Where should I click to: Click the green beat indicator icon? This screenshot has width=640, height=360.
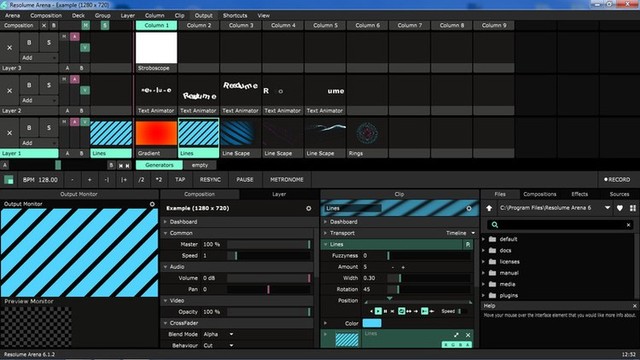coord(9,180)
